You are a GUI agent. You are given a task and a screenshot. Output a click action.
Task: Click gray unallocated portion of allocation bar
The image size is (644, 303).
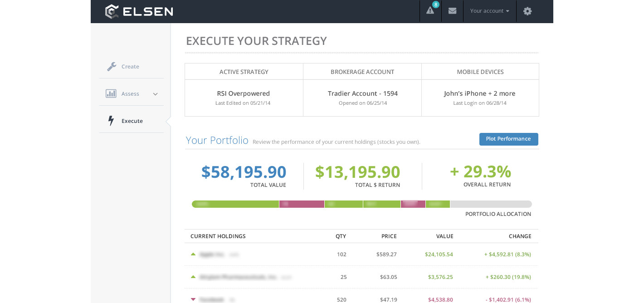coord(491,204)
